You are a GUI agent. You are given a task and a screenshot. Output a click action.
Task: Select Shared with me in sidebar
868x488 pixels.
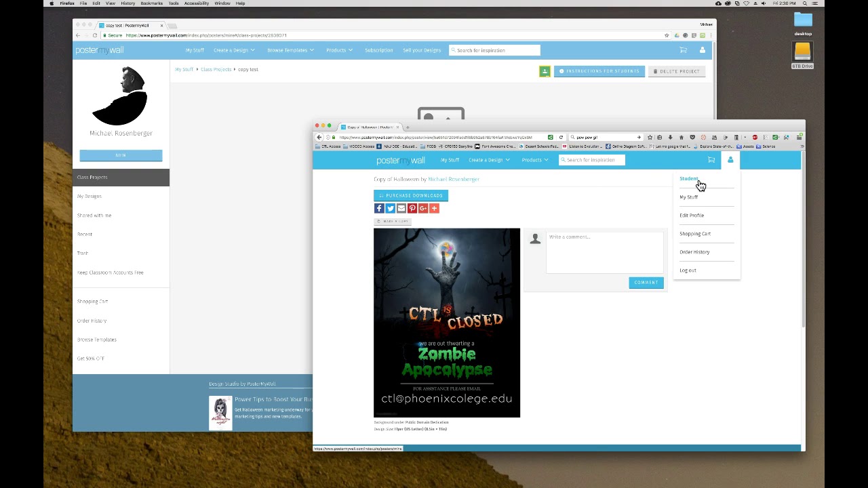click(94, 216)
